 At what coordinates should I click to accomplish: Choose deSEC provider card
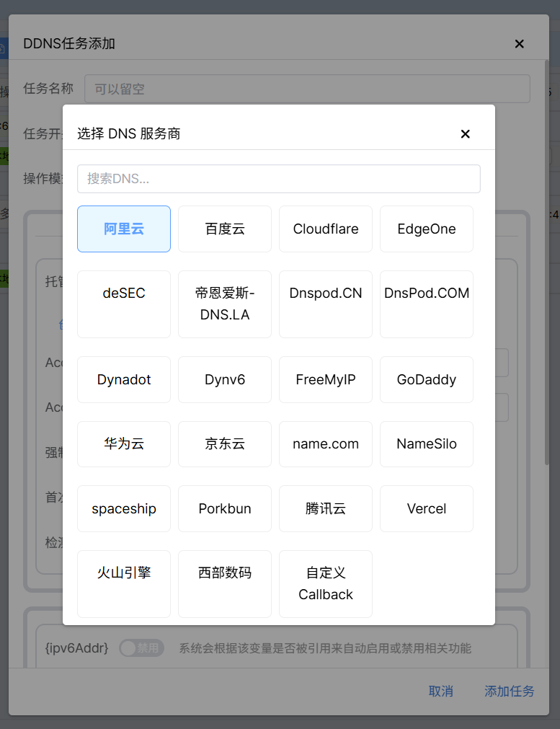click(x=124, y=304)
